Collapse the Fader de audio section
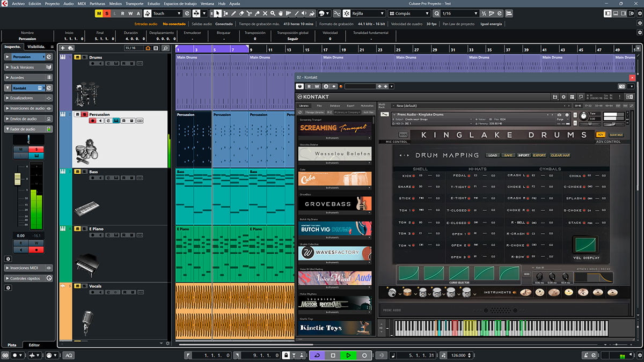The width and height of the screenshot is (644, 362). [x=28, y=129]
